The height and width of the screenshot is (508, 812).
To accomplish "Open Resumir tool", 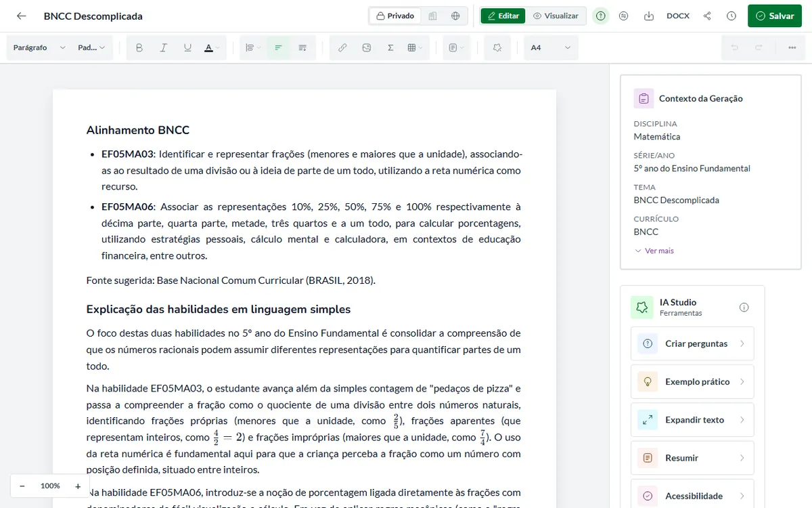I will point(692,458).
